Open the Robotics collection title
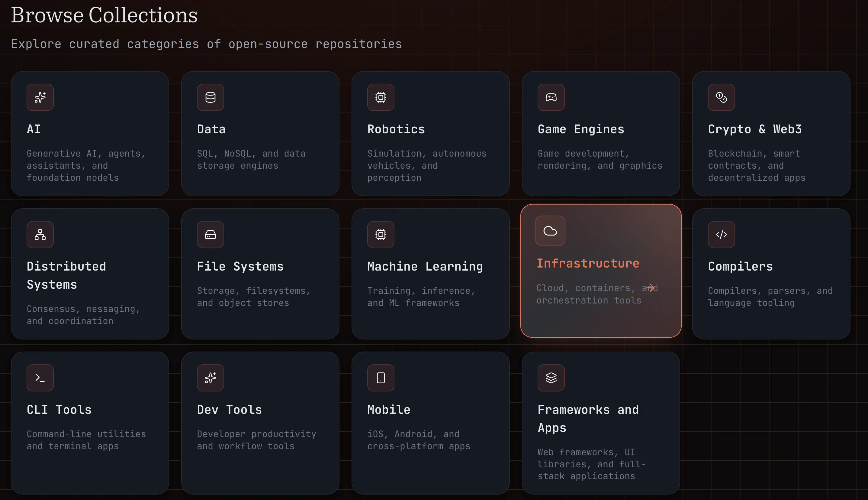Screen dimensions: 868x500 point(396,129)
